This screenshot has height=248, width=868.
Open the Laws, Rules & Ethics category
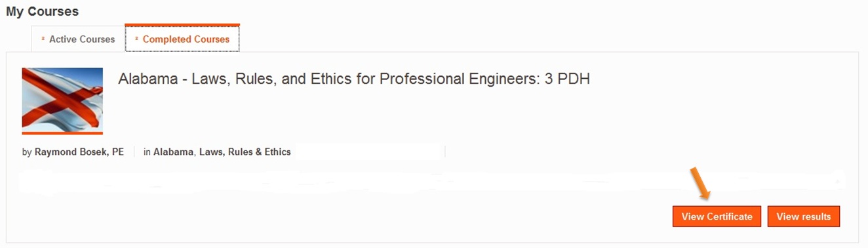pyautogui.click(x=245, y=152)
